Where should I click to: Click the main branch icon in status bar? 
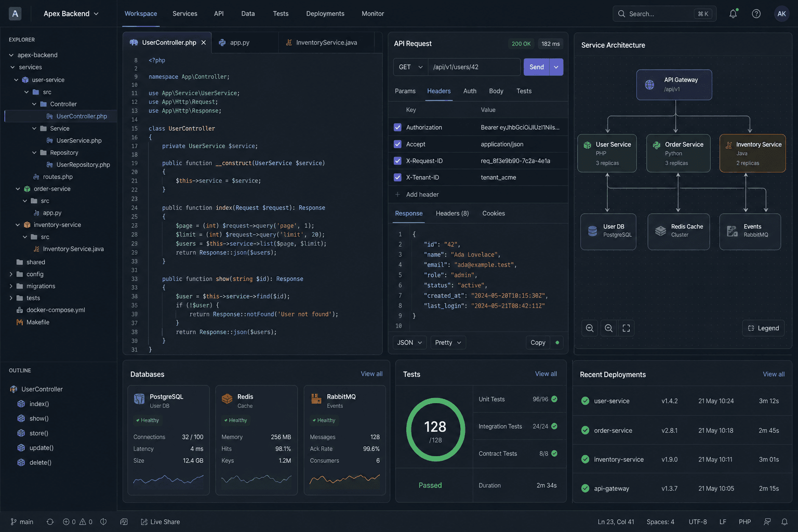(x=14, y=522)
